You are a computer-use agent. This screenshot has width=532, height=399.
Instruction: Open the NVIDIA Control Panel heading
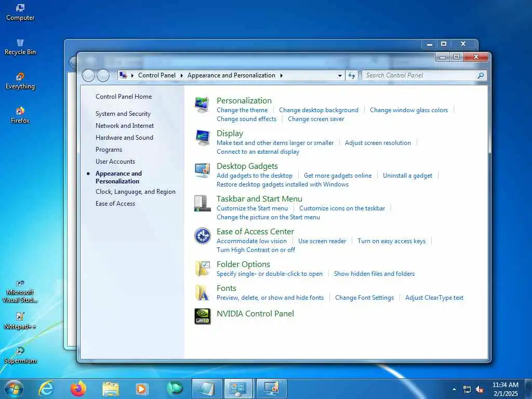pyautogui.click(x=255, y=313)
